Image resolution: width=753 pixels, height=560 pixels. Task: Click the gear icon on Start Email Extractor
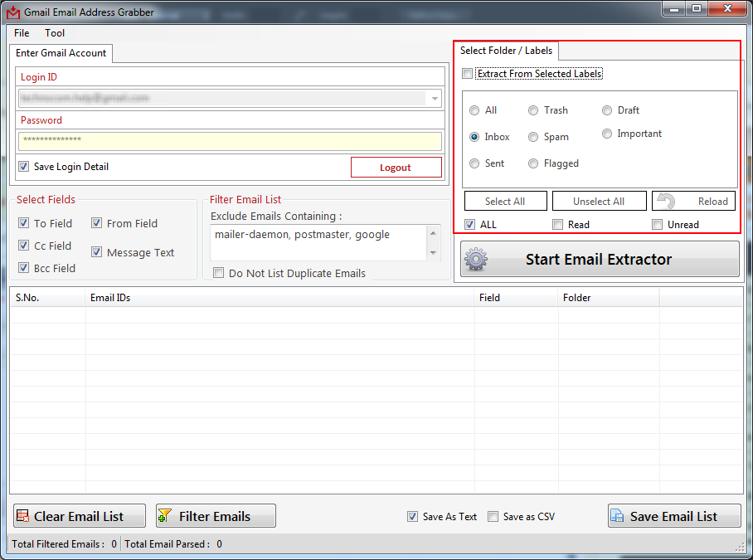(x=476, y=260)
